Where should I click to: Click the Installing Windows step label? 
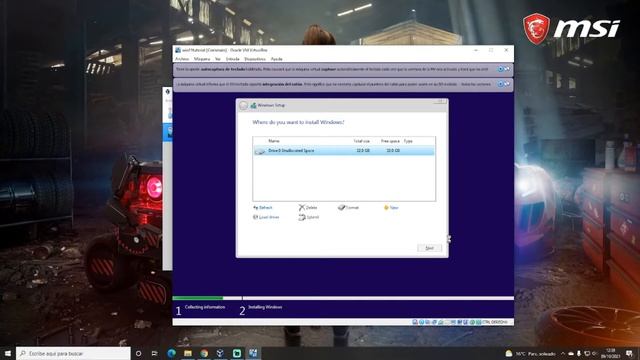click(265, 307)
